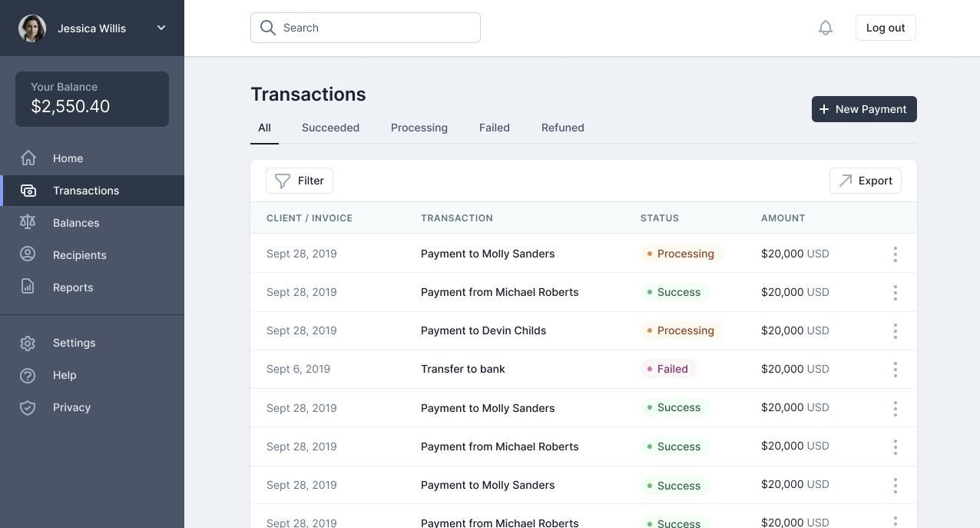
Task: Open three-dot menu for Payment to Devin Childs
Action: pos(895,331)
